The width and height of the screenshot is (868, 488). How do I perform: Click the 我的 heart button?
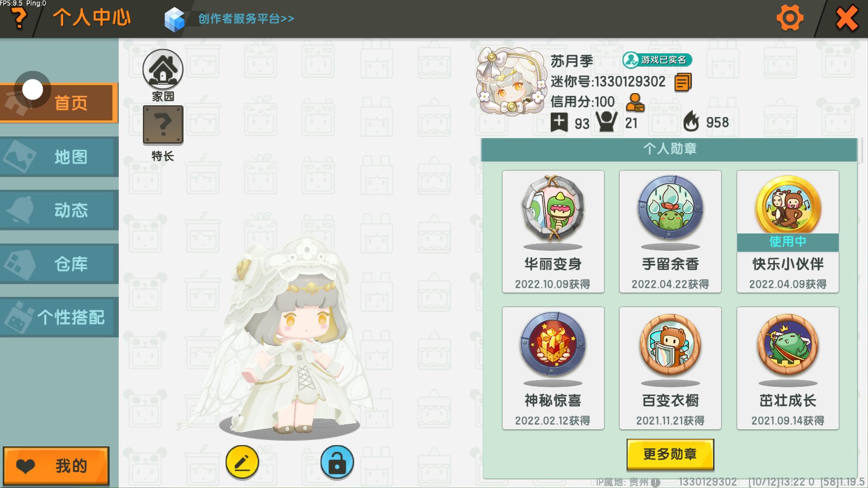coord(56,466)
